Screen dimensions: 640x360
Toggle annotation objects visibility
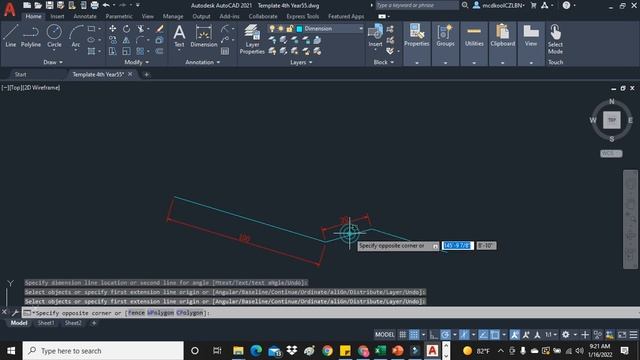click(515, 335)
